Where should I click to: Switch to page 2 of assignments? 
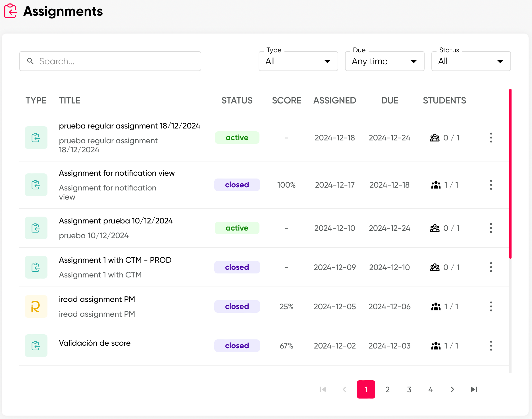point(387,389)
